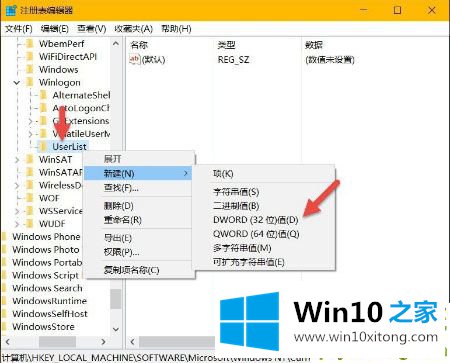
Task: Click the Registry Editor title bar icon
Action: pos(11,10)
